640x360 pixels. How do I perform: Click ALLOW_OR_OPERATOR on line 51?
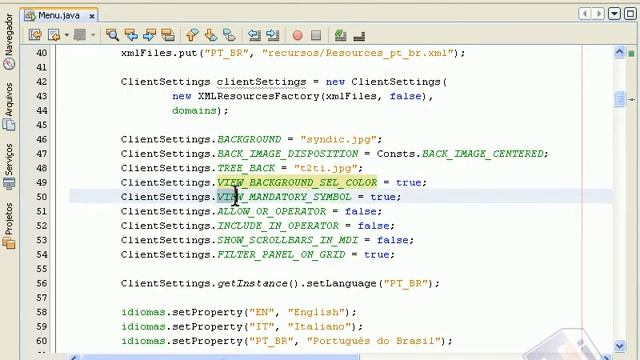(271, 211)
